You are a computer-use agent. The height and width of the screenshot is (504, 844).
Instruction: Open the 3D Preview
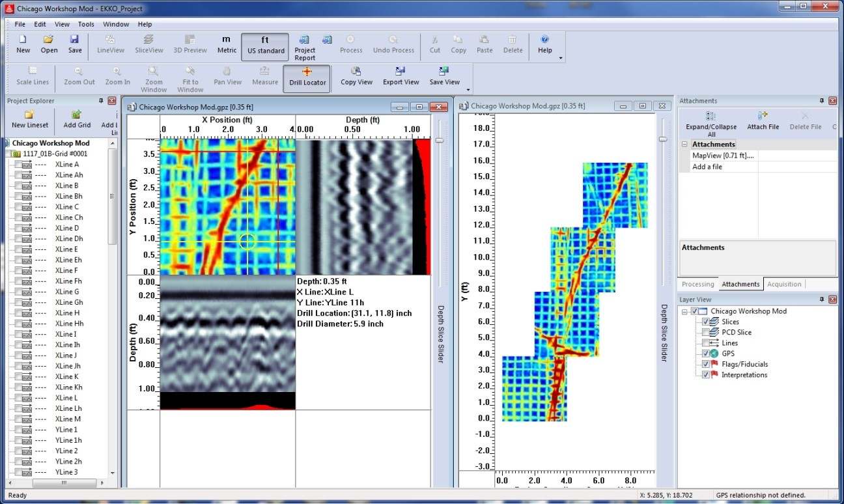(x=190, y=45)
